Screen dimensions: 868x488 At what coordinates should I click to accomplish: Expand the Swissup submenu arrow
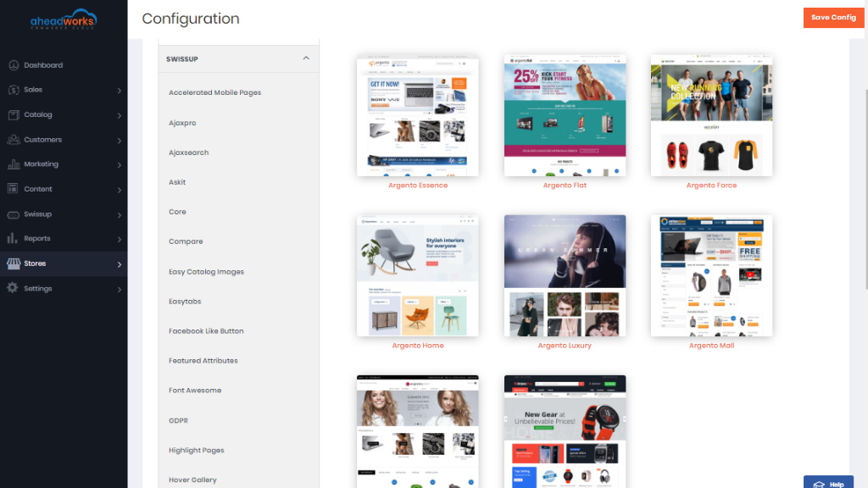(119, 214)
